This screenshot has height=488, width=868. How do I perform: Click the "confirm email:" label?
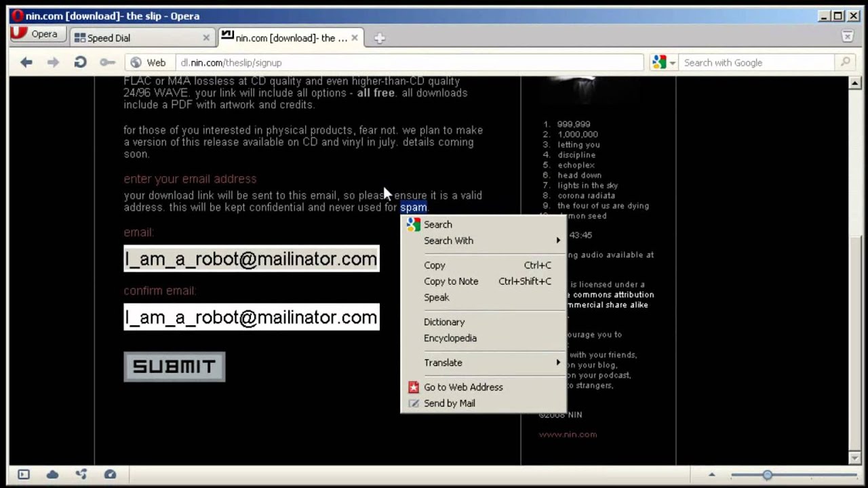pos(159,291)
